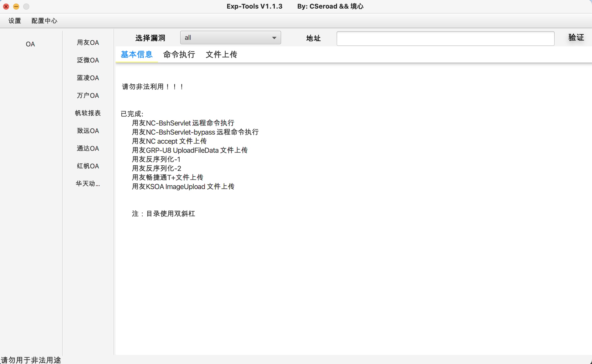This screenshot has width=592, height=364.
Task: Open the 文件上传 tab
Action: tap(221, 54)
